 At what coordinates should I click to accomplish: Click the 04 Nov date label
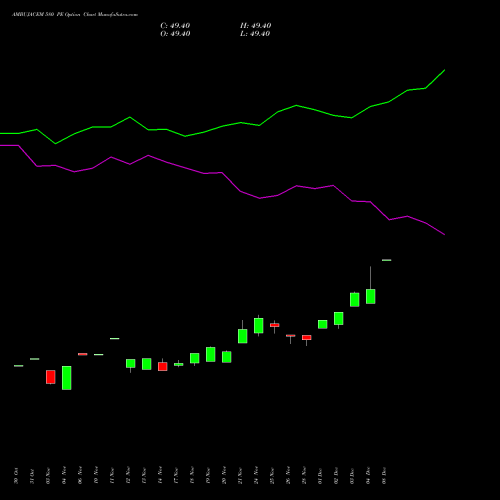64,476
